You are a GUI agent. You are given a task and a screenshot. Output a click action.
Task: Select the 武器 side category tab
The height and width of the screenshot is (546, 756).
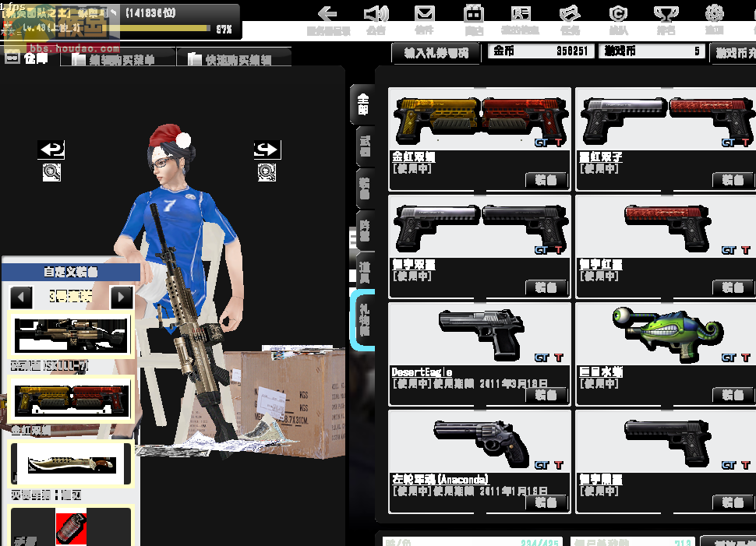[365, 146]
